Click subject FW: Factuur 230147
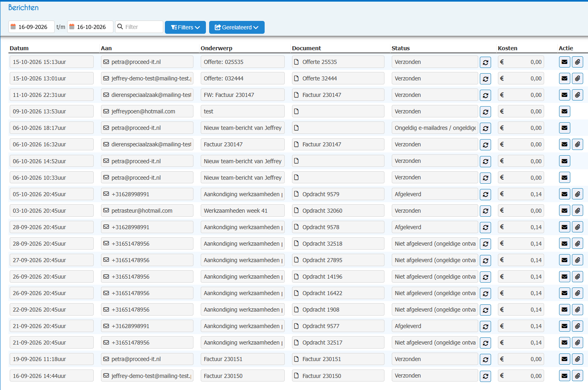This screenshot has width=588, height=390. tap(243, 95)
